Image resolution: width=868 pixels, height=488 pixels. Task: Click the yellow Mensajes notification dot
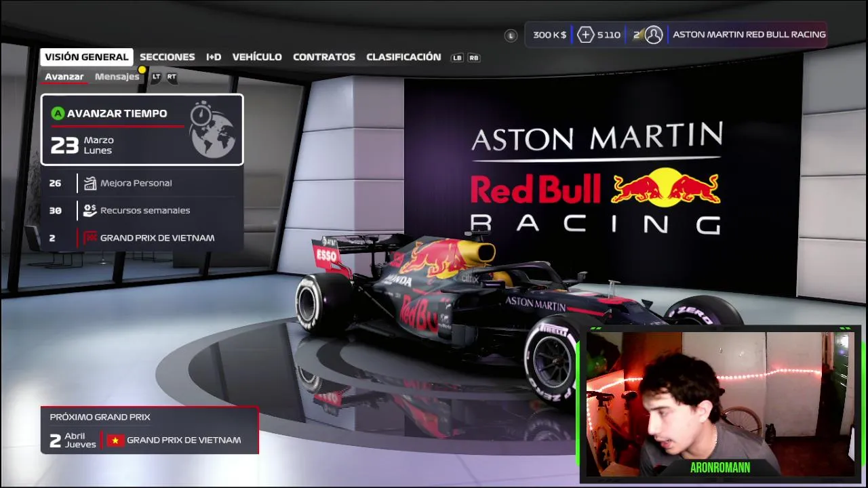(x=142, y=70)
